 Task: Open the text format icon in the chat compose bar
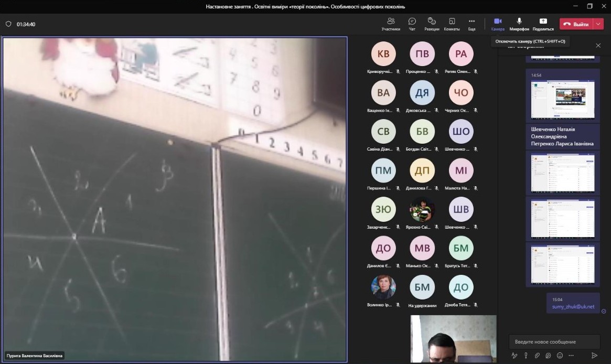coord(514,356)
